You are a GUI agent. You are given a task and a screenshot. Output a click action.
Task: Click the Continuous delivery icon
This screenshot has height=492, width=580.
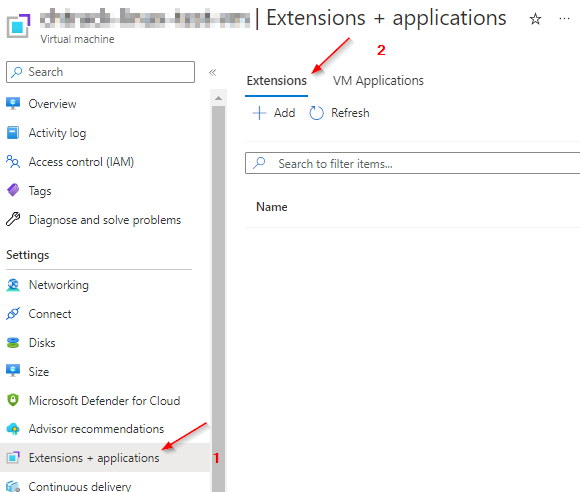tap(13, 486)
